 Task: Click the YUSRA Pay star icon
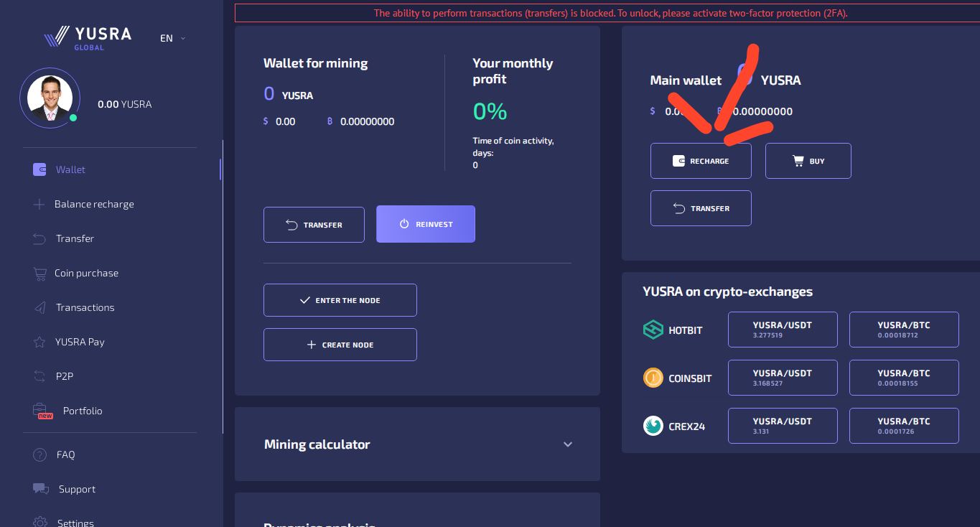click(x=39, y=342)
